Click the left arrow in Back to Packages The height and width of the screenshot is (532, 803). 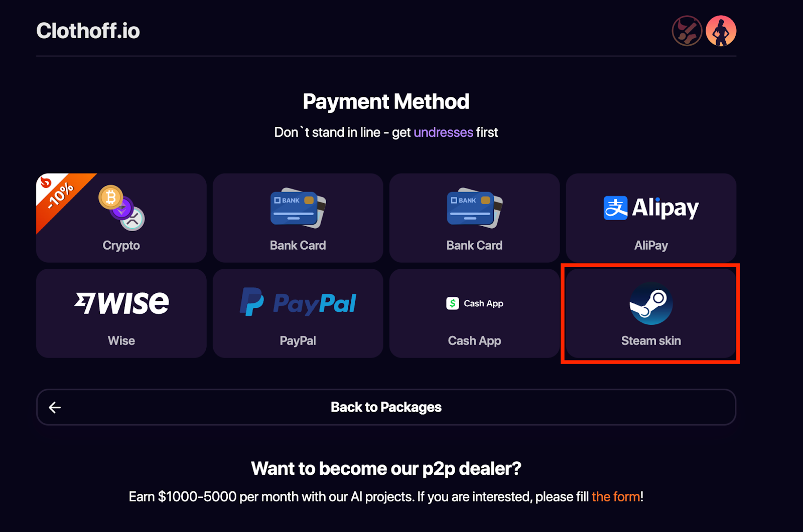[55, 408]
